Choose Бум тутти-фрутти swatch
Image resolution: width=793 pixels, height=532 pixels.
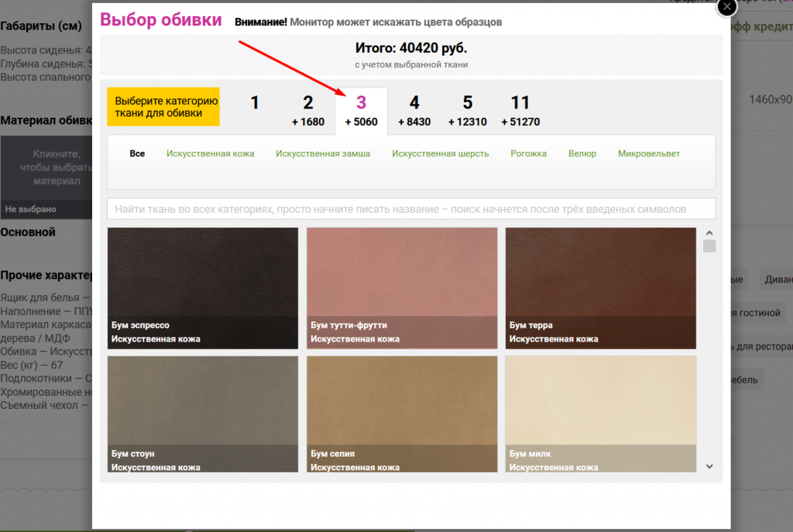[402, 288]
